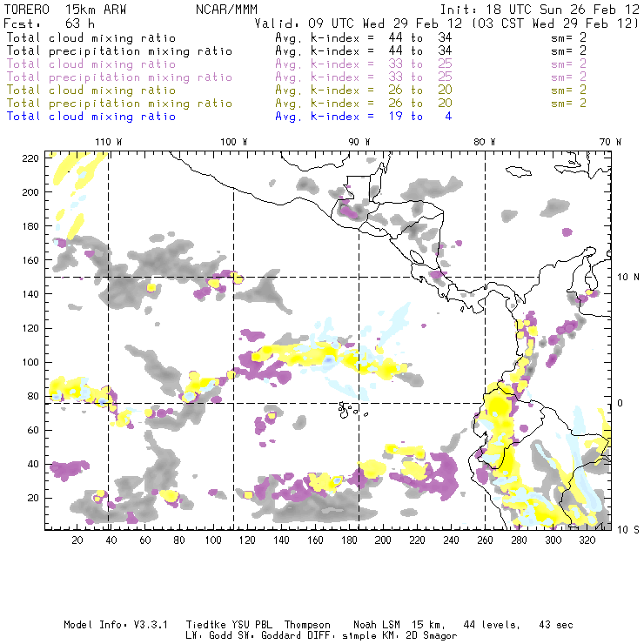Click the "80 W" longitude label
This screenshot has height=644, width=644.
[484, 142]
